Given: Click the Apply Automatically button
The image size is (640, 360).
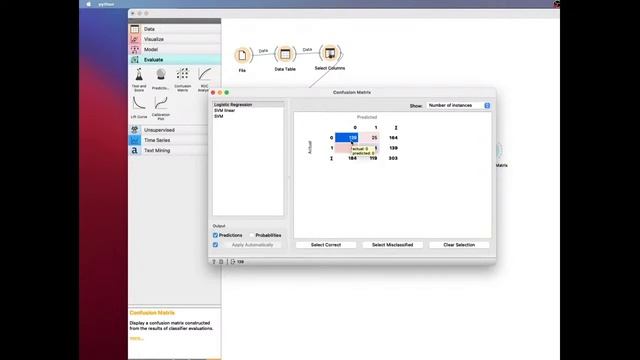Looking at the screenshot, I should pos(252,245).
